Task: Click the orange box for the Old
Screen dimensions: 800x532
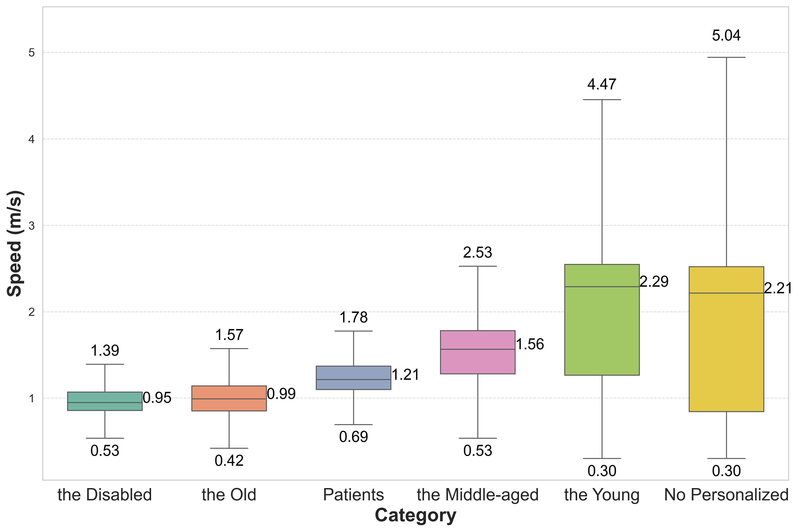Action: pos(229,398)
